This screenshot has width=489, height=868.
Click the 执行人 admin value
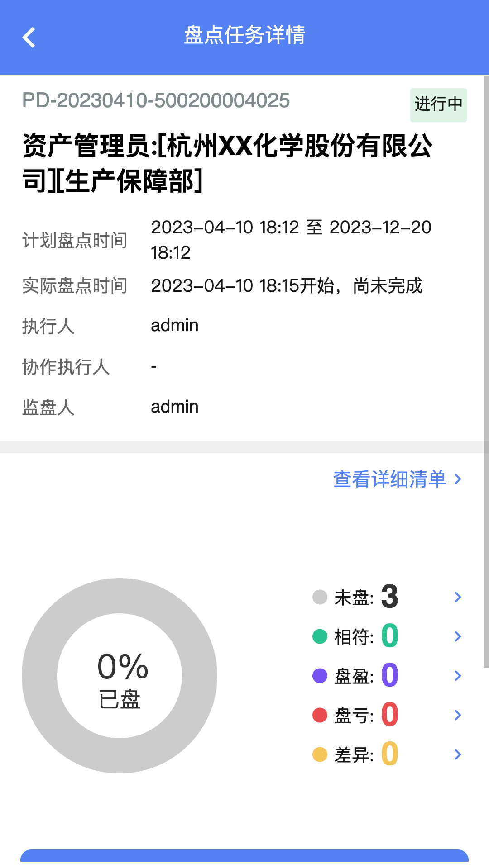[175, 325]
